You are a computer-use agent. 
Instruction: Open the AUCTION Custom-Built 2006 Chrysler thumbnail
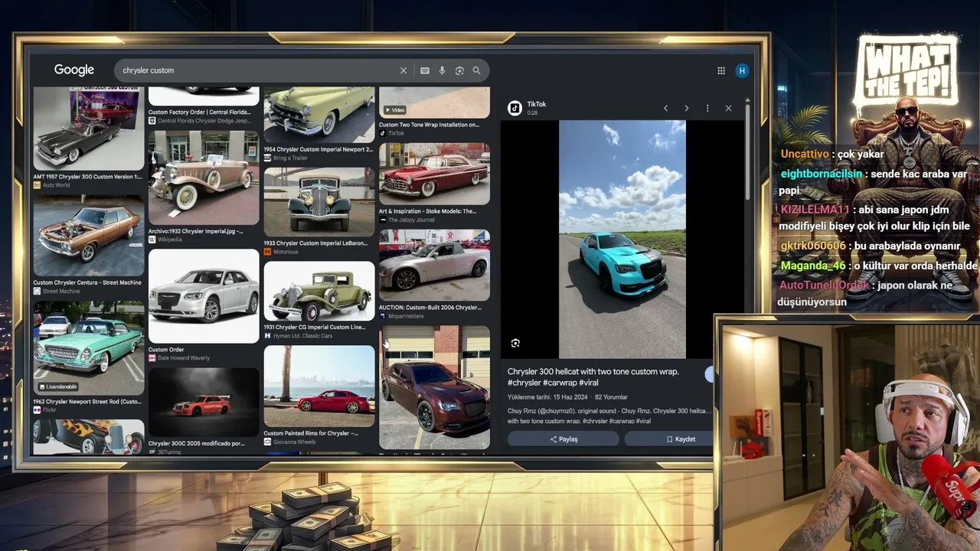(x=434, y=265)
